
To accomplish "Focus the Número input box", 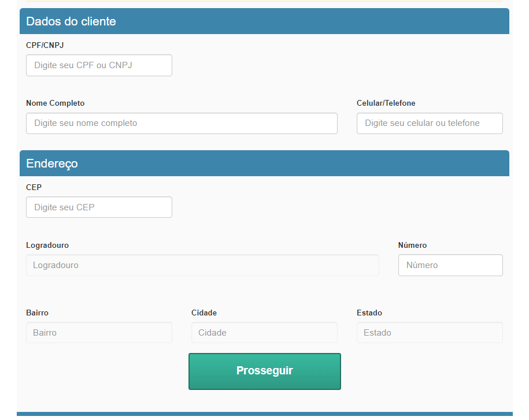I will (450, 265).
